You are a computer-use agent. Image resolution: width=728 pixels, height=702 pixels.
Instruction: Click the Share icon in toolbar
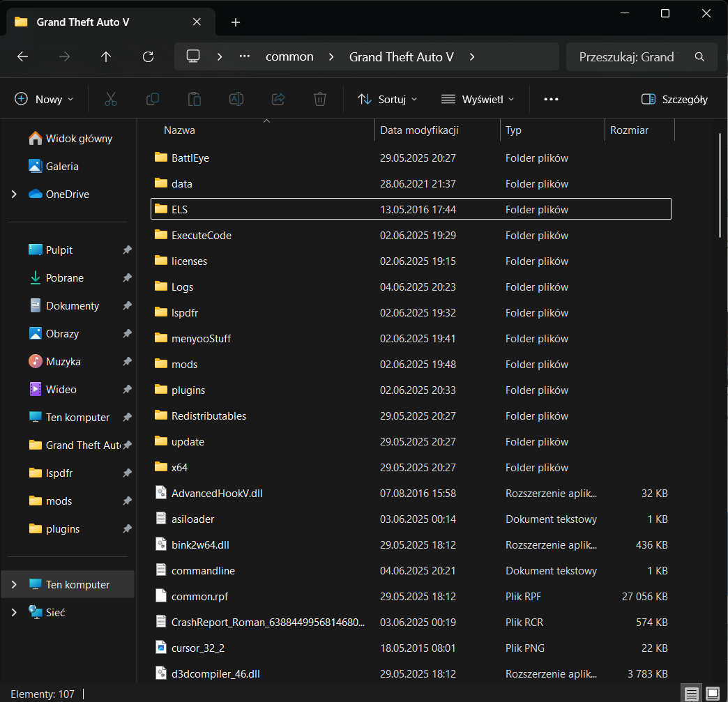coord(278,99)
